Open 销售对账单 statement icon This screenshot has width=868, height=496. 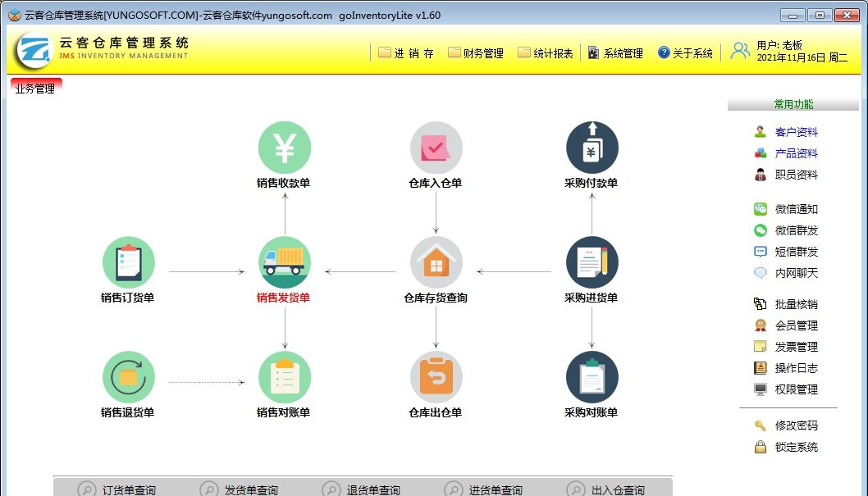285,377
